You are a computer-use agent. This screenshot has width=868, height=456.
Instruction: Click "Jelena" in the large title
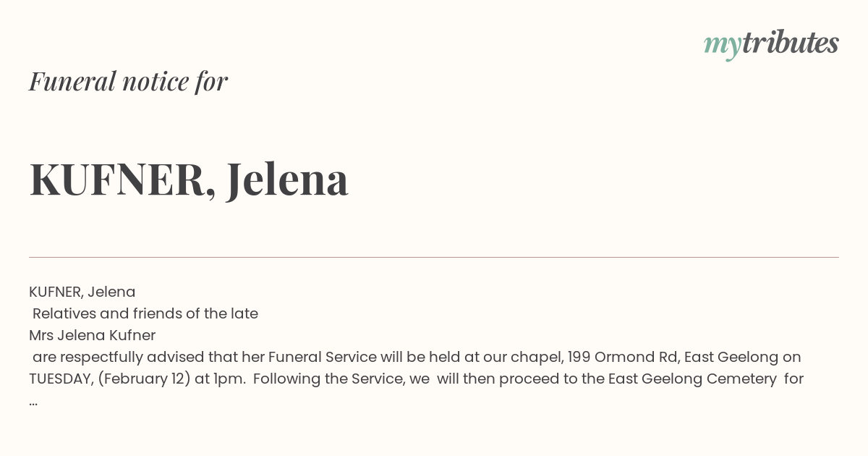pyautogui.click(x=287, y=180)
